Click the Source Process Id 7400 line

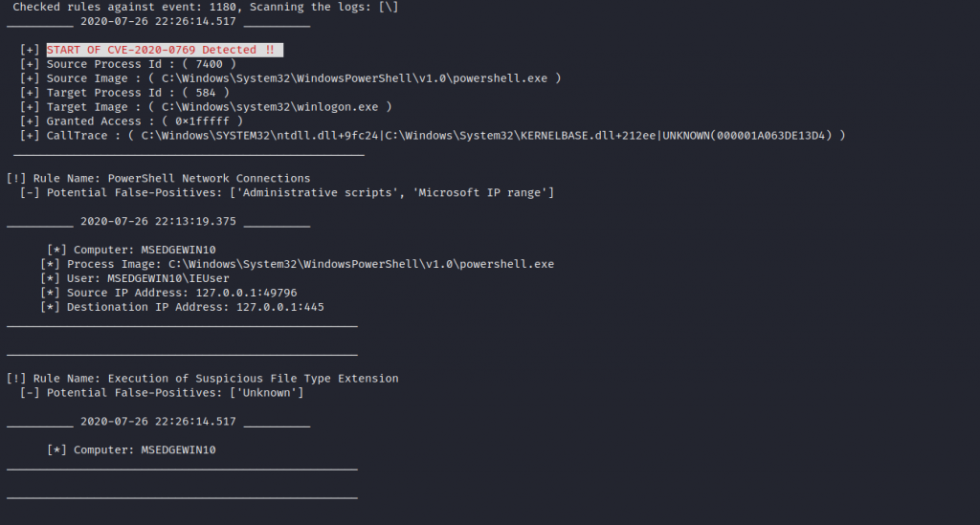point(128,63)
